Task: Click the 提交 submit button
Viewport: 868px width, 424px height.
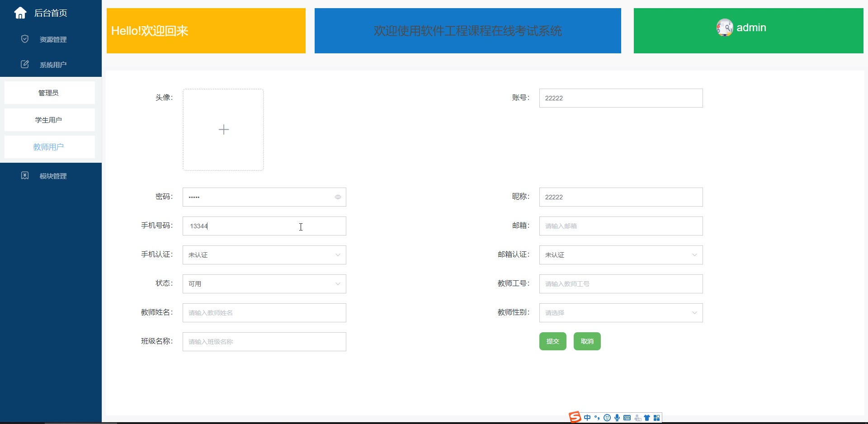Action: coord(552,341)
